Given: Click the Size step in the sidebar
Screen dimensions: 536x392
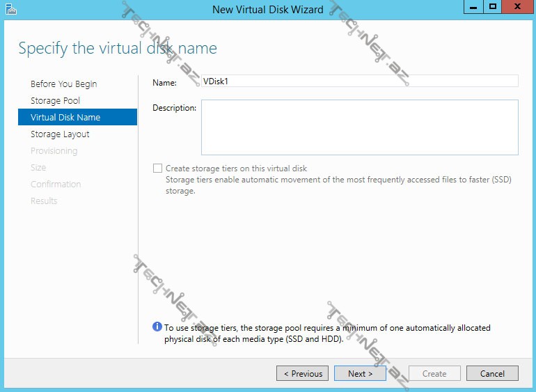Looking at the screenshot, I should click(x=38, y=168).
